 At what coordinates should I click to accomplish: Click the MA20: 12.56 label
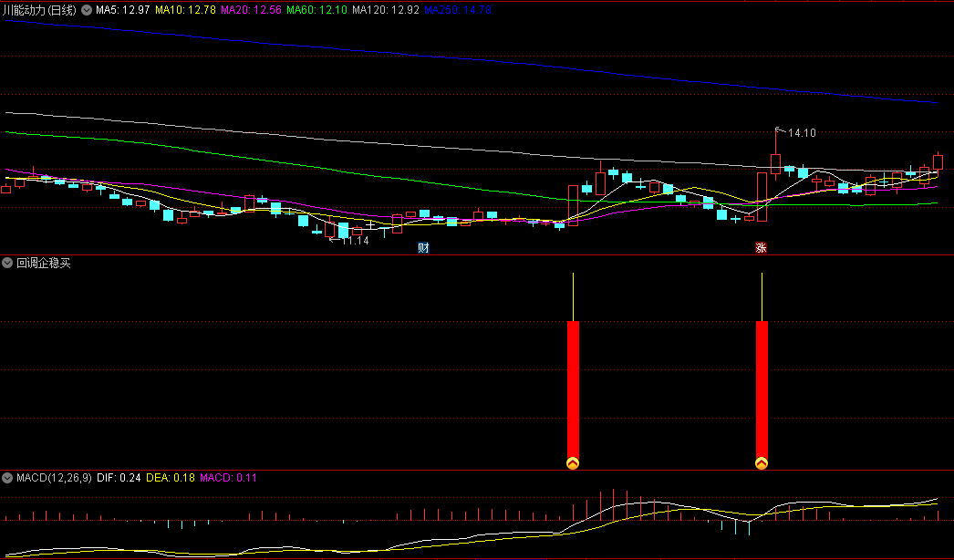(x=251, y=10)
